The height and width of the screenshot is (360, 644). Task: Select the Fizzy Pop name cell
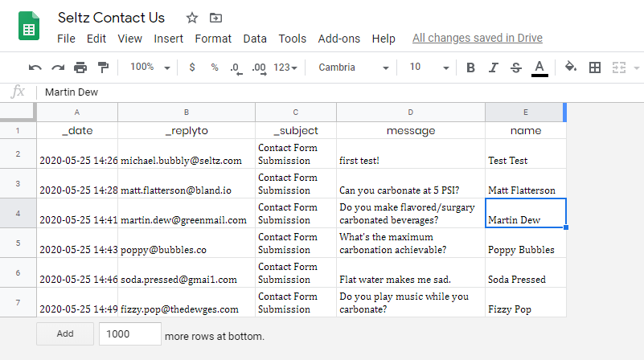click(526, 302)
